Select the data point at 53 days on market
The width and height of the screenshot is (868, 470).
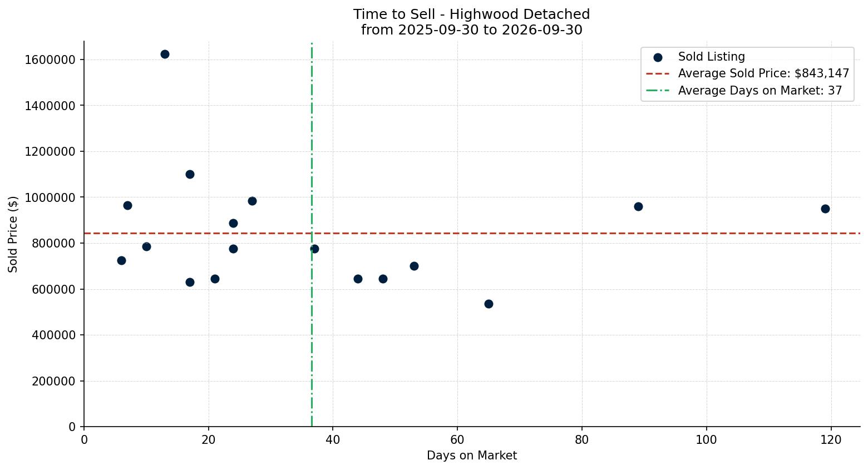[x=414, y=266]
